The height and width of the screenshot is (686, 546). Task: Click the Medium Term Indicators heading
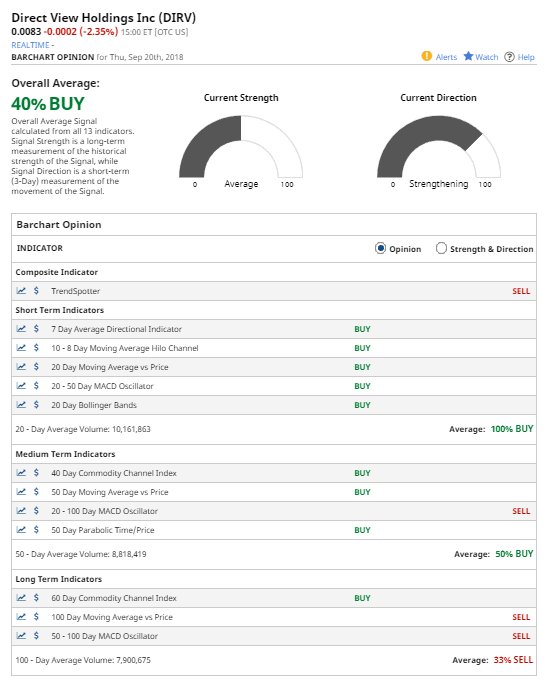coord(65,454)
